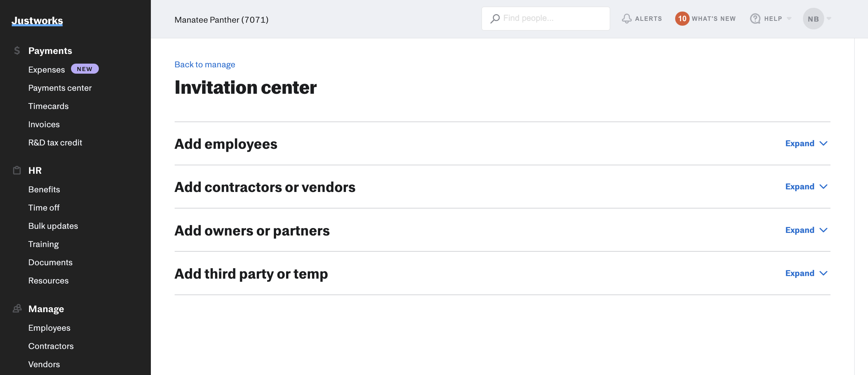Open the Contractors page link
Viewport: 868px width, 375px height.
click(x=51, y=346)
